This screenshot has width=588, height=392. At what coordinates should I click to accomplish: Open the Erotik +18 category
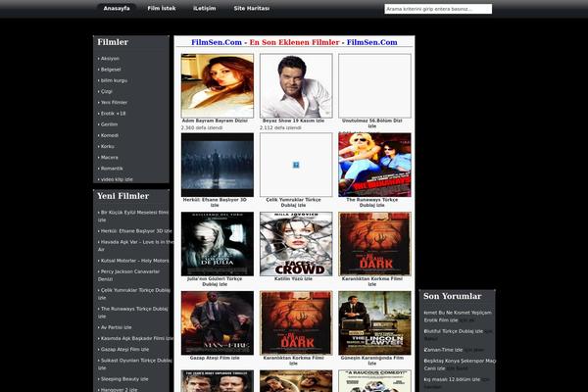click(x=114, y=114)
